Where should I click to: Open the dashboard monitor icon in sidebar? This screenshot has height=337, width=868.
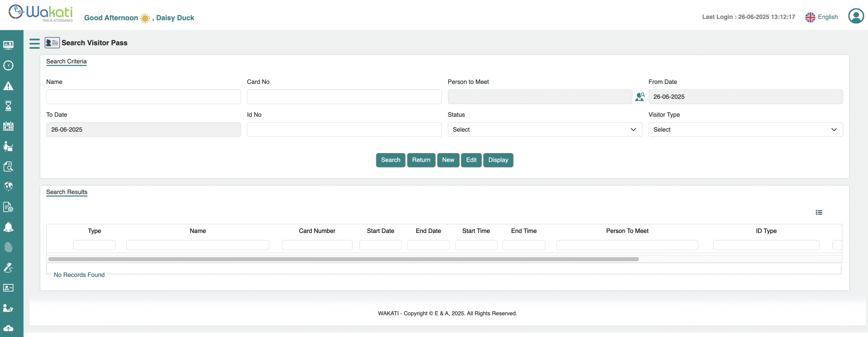tap(8, 45)
